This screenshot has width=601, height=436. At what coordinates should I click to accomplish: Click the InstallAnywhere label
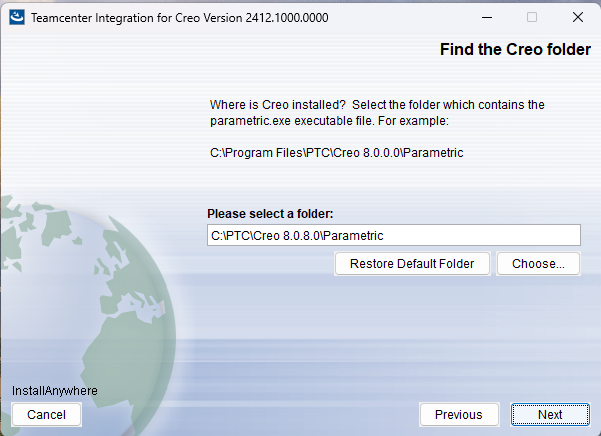(55, 391)
